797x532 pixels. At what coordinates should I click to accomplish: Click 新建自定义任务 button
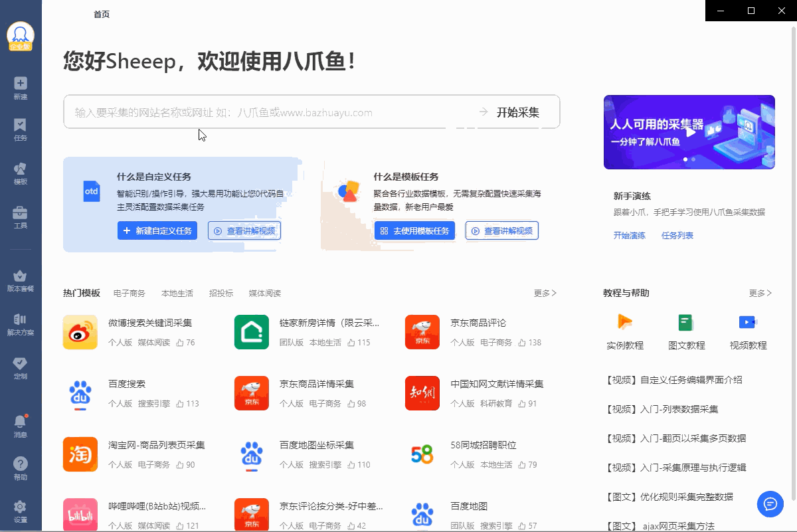[157, 230]
